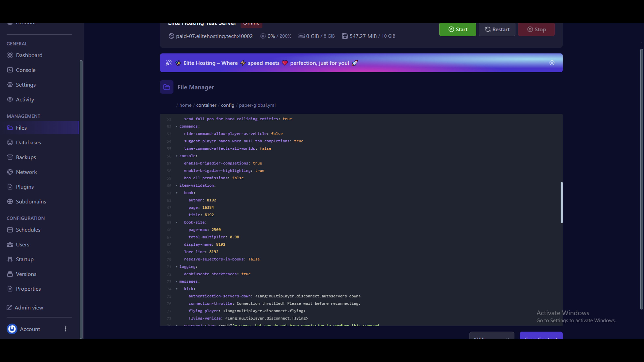Screen dimensions: 644x362
Task: Click the Activity eye icon
Action: (x=10, y=99)
